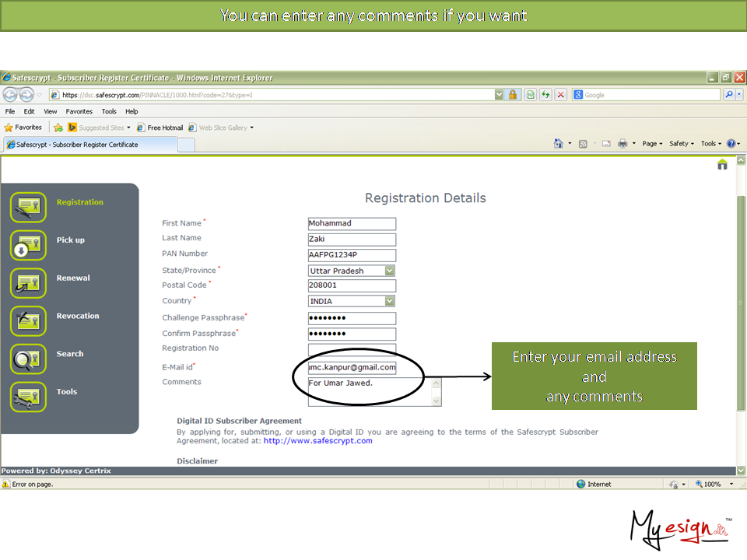Click the Registration sidebar icon
The height and width of the screenshot is (560, 747).
(29, 207)
